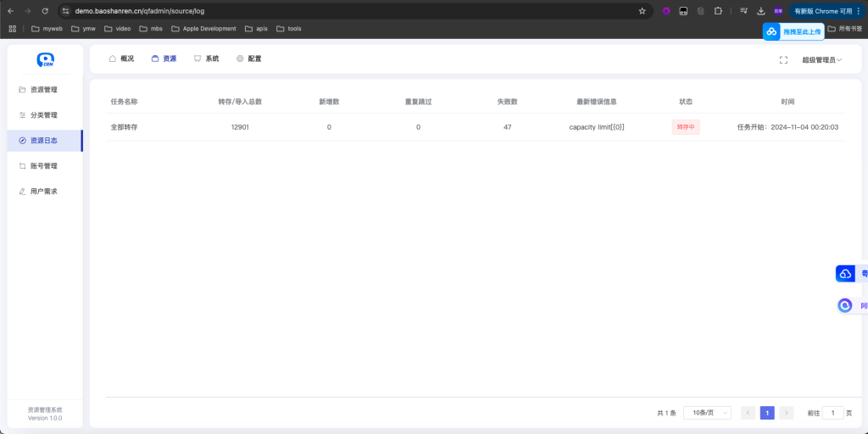Open the 所有书签 bookmarks folder
Viewport: 868px width, 434px height.
point(843,29)
